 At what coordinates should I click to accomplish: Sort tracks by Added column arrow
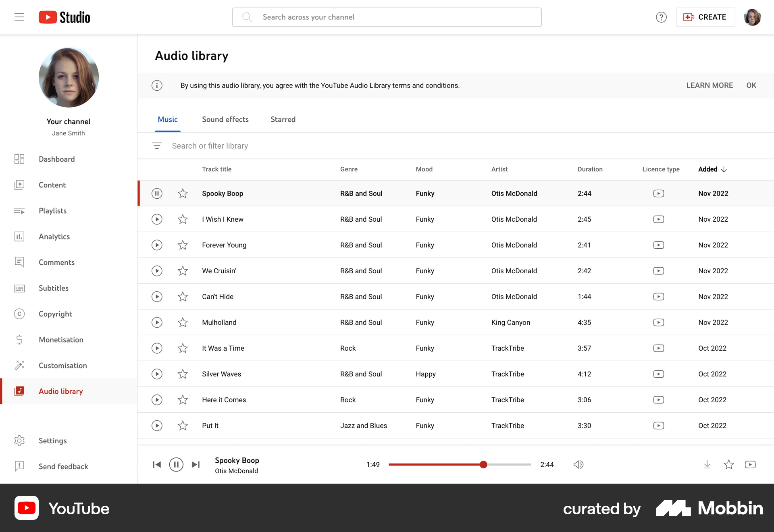(724, 169)
